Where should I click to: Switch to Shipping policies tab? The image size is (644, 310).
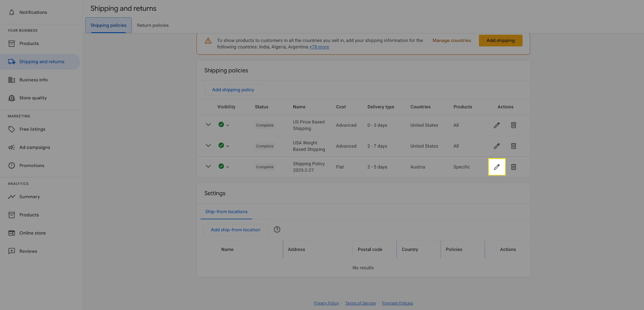[x=108, y=25]
